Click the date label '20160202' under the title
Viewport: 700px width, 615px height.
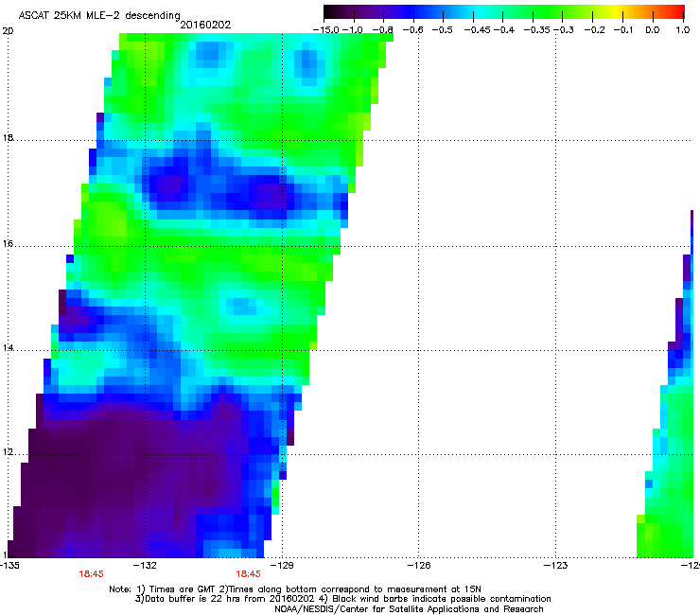205,25
